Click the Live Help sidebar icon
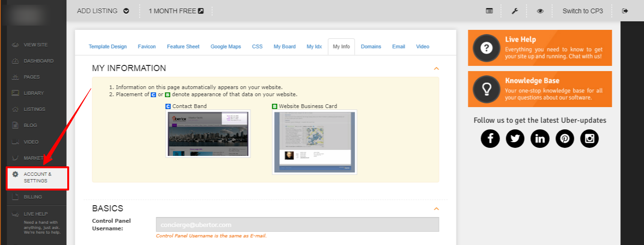 click(x=15, y=214)
